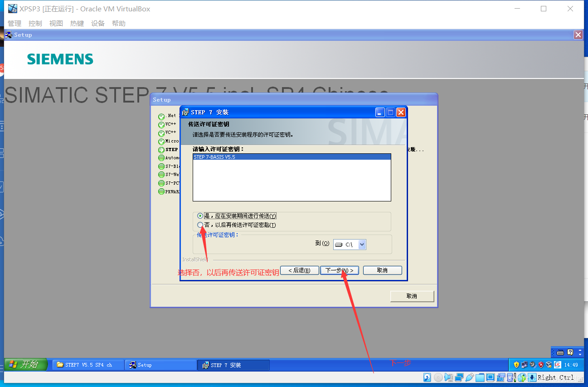Switch to STEP7 V5.5 SP4 ch taskbar folder
This screenshot has height=387, width=588.
pos(88,365)
